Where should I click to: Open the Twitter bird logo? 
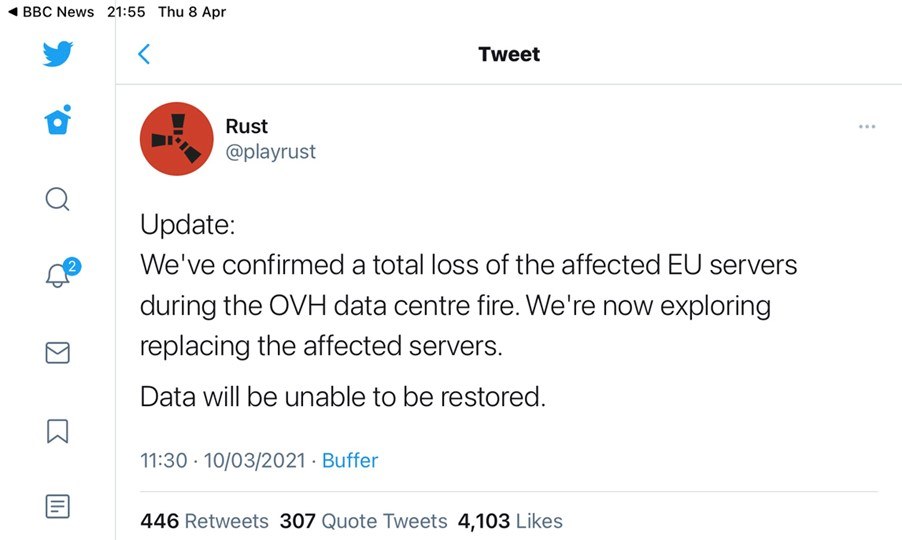pos(58,53)
